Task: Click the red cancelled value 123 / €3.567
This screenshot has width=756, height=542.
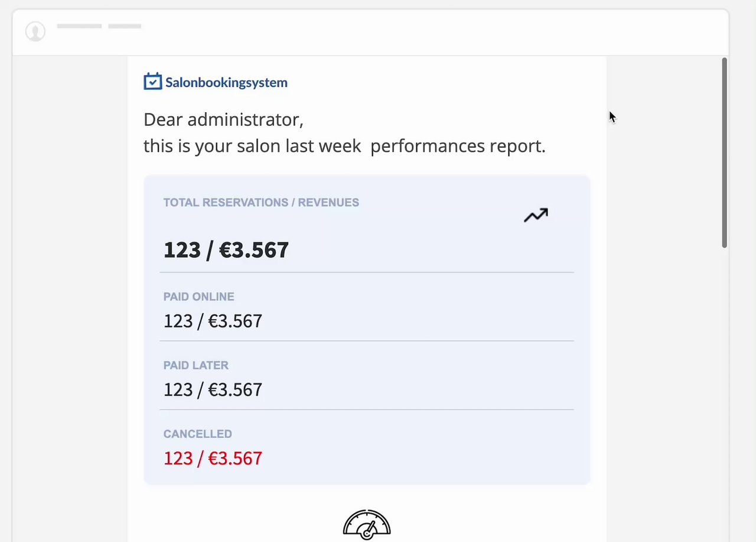Action: [x=213, y=458]
